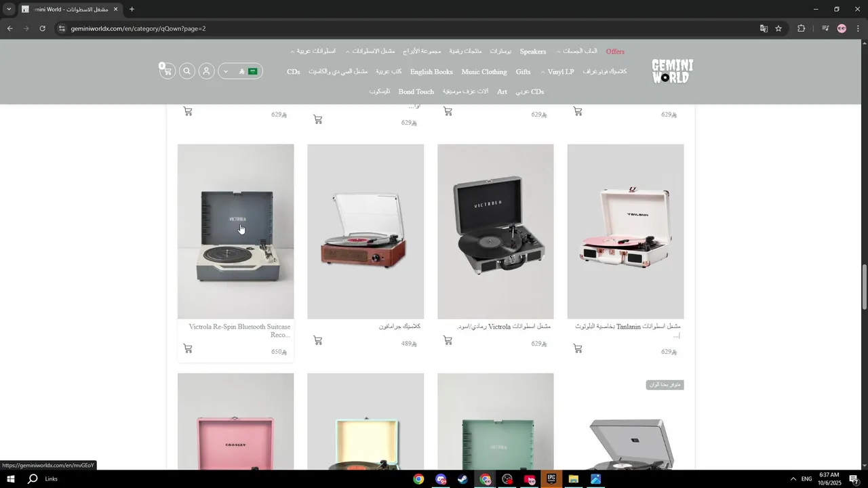Open the Windows notification center icon

click(854, 479)
